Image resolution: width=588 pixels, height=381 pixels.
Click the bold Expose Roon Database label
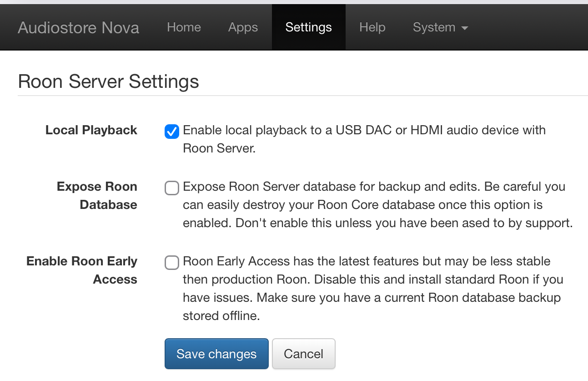tap(97, 196)
